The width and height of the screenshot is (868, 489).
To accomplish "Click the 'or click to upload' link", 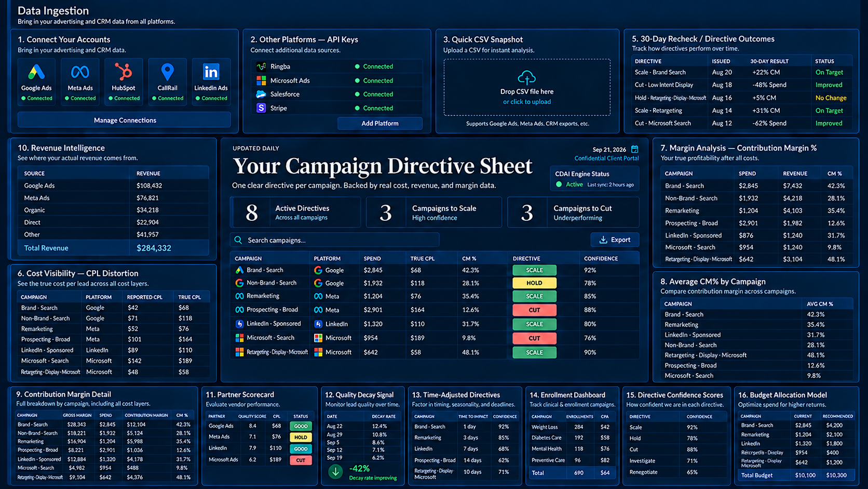I will pyautogui.click(x=526, y=102).
